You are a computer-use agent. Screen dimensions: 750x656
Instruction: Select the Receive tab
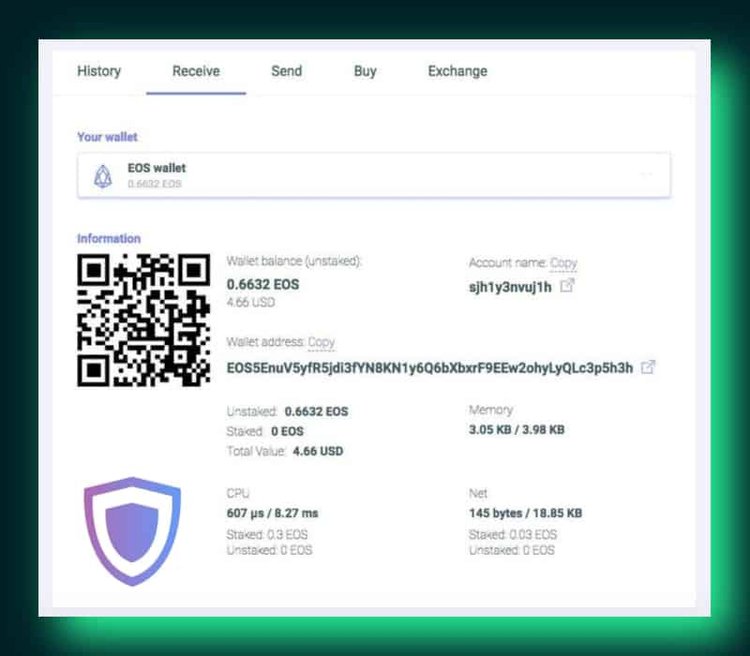click(196, 71)
